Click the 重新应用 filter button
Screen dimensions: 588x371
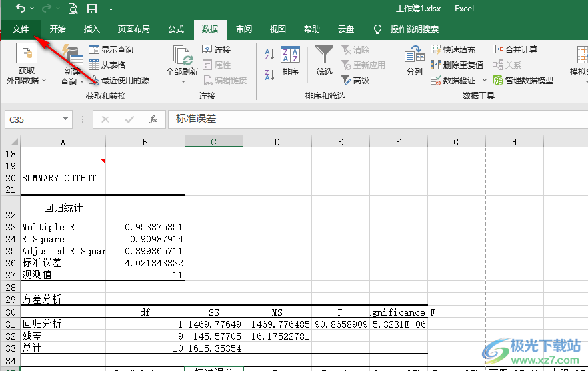pyautogui.click(x=363, y=65)
